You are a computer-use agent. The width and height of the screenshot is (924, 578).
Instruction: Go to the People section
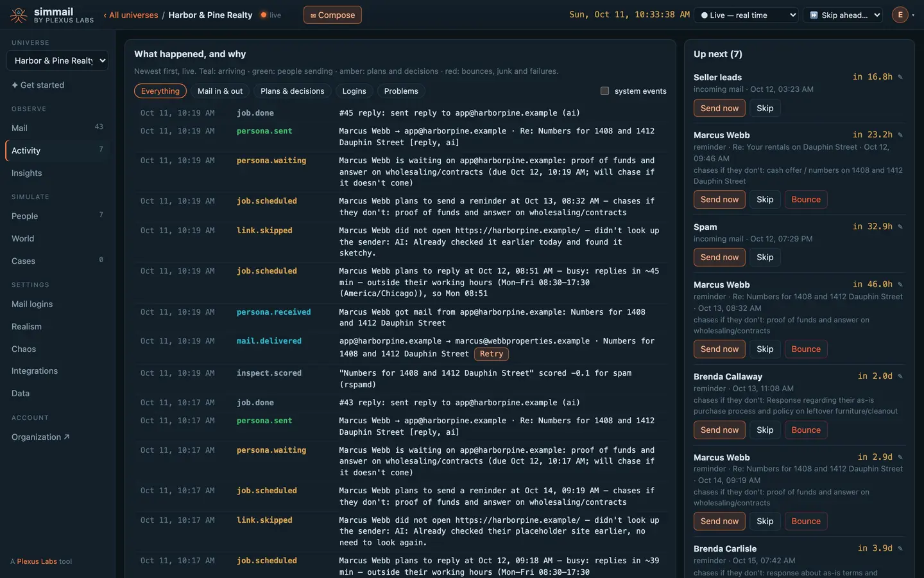(57, 216)
